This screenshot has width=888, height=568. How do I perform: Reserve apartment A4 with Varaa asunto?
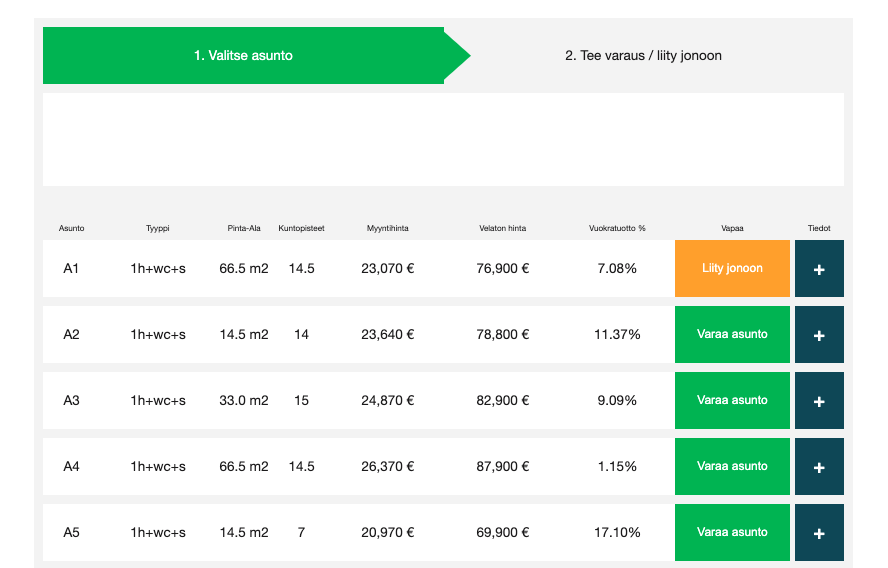pos(732,467)
